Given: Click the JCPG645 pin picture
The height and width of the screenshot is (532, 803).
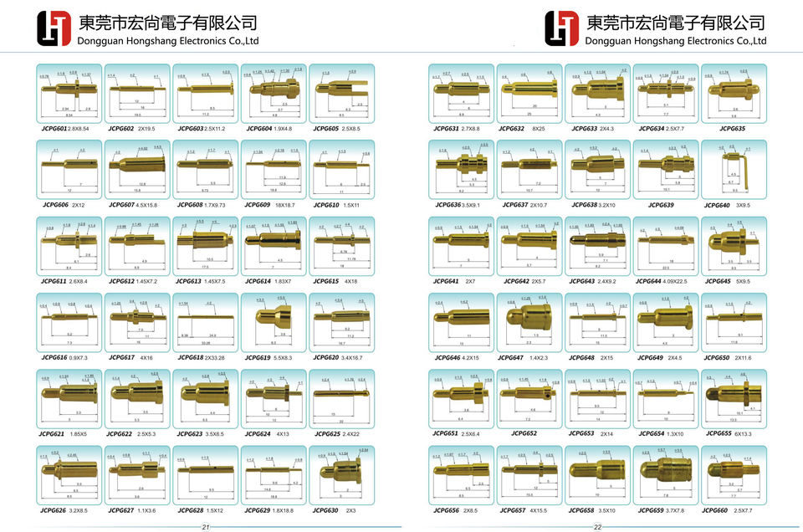Looking at the screenshot, I should (x=734, y=246).
